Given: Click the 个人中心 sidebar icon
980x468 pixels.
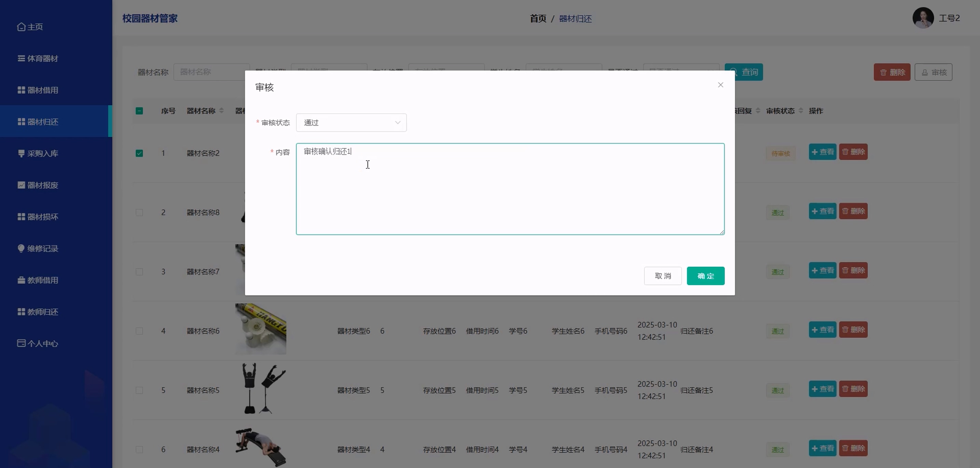Looking at the screenshot, I should coord(21,343).
